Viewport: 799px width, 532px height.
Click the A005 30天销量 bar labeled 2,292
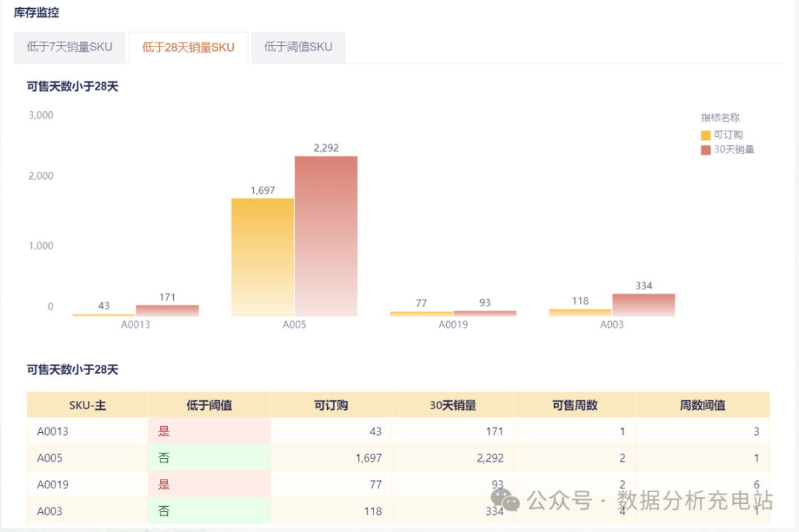[326, 237]
